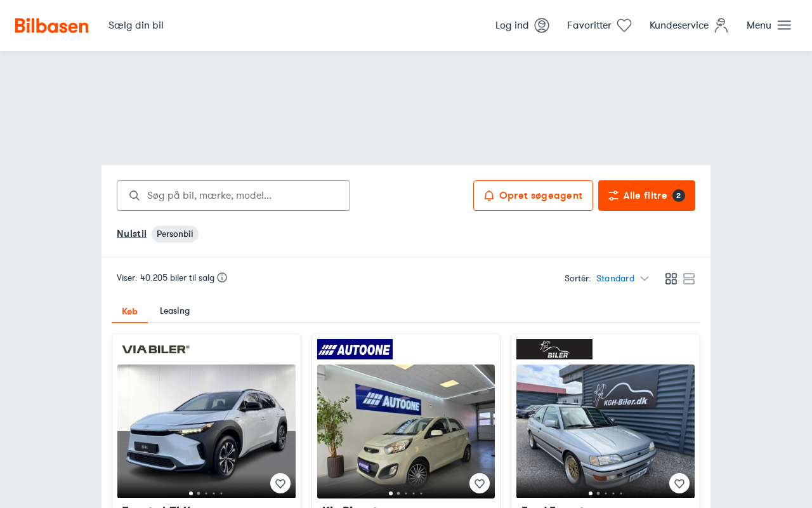Click the Menu label in the header

(x=759, y=25)
